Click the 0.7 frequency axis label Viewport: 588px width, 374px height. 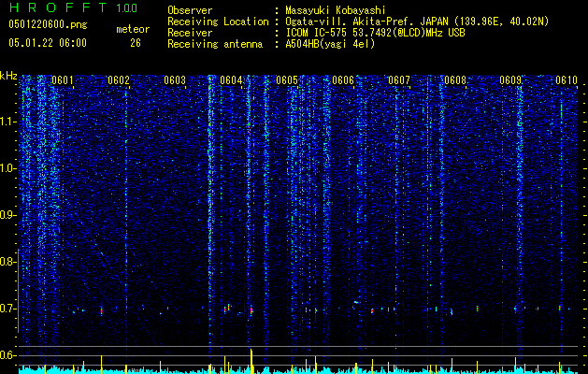[7, 309]
